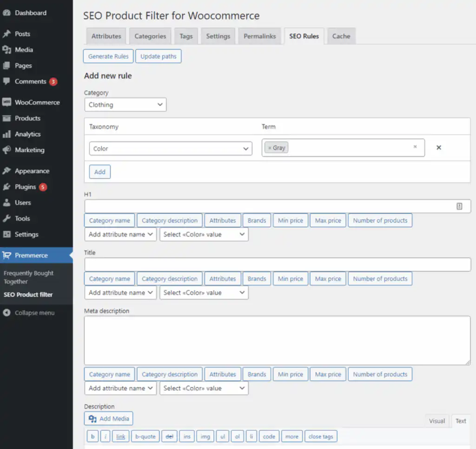Remove the Gray term tag

[x=270, y=148]
